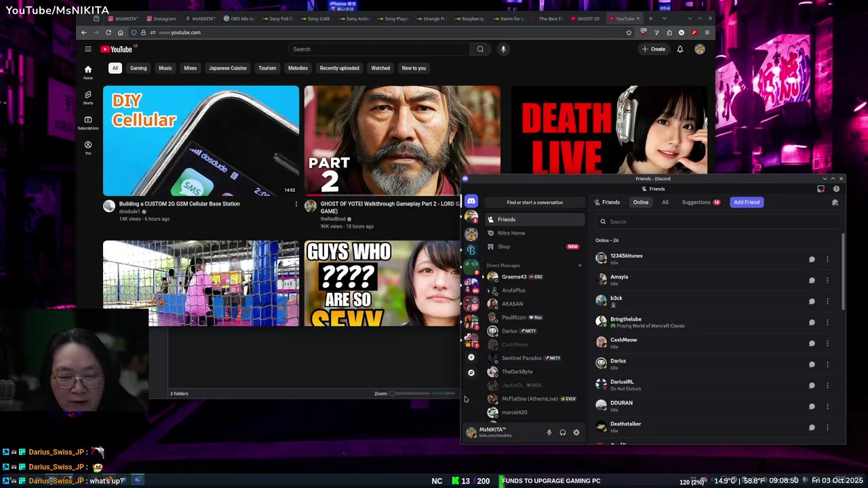Screen dimensions: 868x488
Task: Message 123456itunes via chat bubble
Action: (x=812, y=259)
